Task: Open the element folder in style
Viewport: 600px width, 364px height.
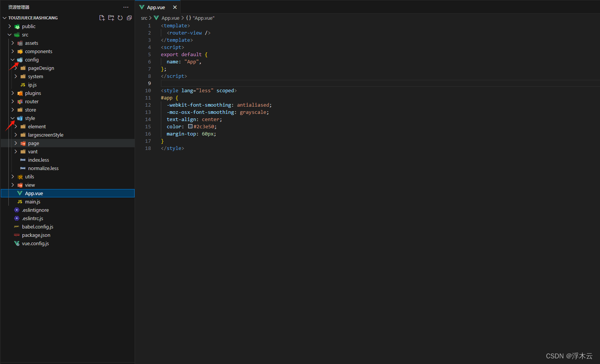Action: click(37, 126)
